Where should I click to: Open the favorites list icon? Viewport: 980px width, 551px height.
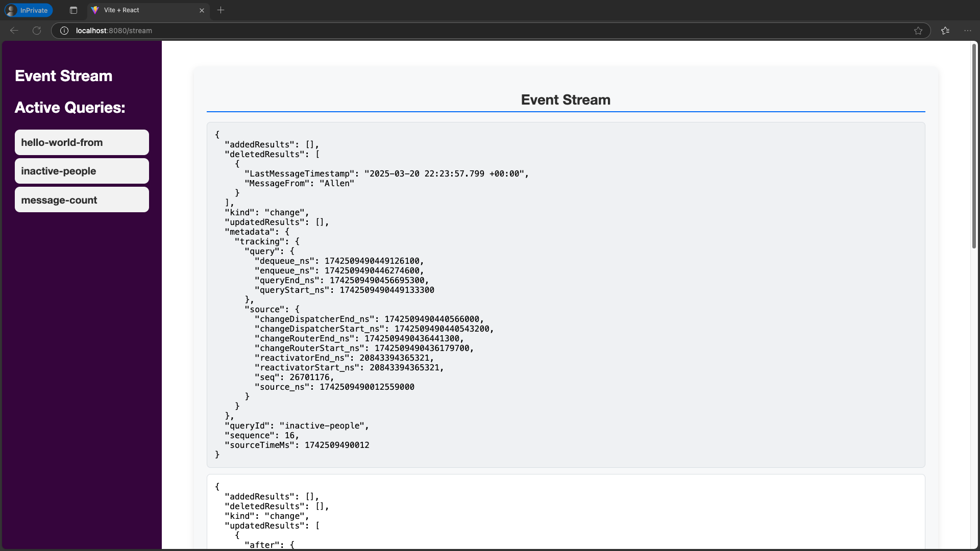click(945, 31)
